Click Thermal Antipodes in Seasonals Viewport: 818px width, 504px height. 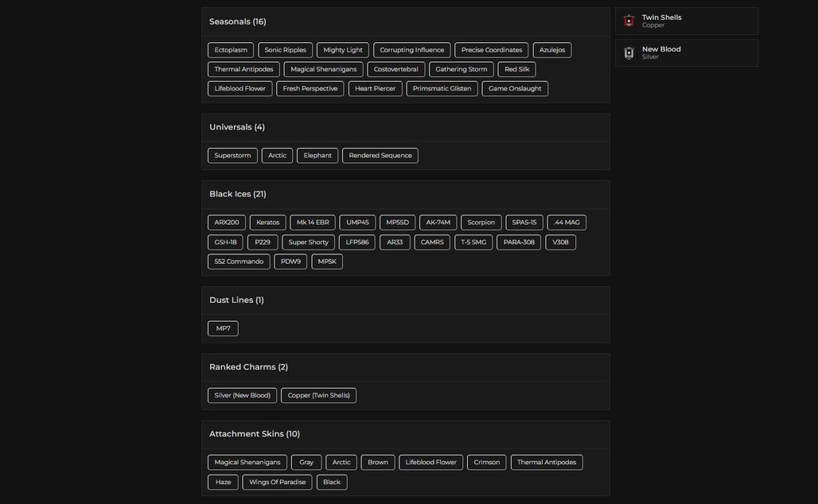243,69
